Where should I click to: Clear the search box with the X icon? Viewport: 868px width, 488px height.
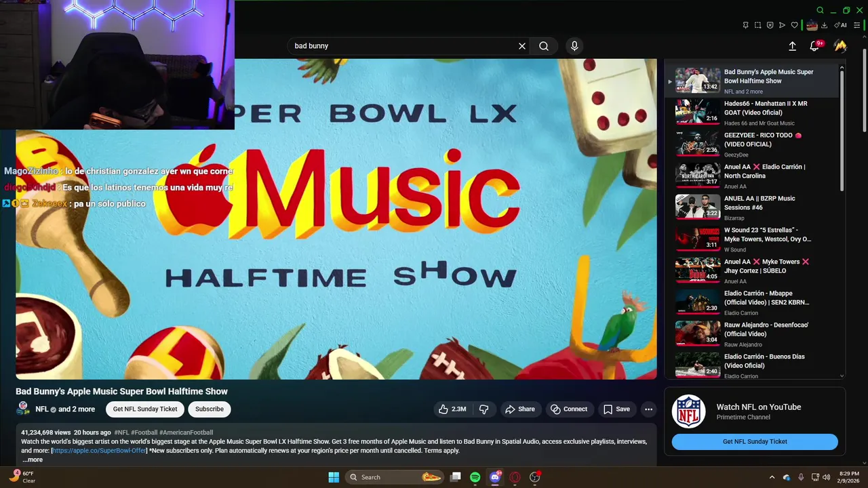click(522, 46)
